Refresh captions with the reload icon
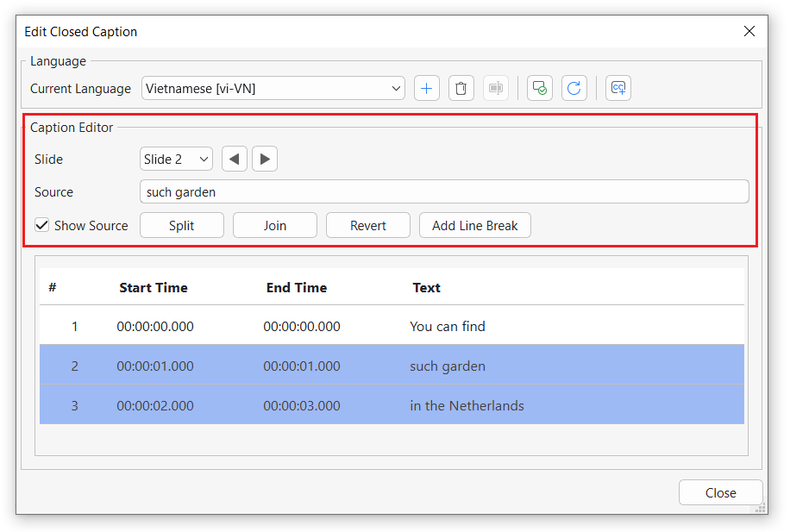The width and height of the screenshot is (790, 532). tap(574, 87)
